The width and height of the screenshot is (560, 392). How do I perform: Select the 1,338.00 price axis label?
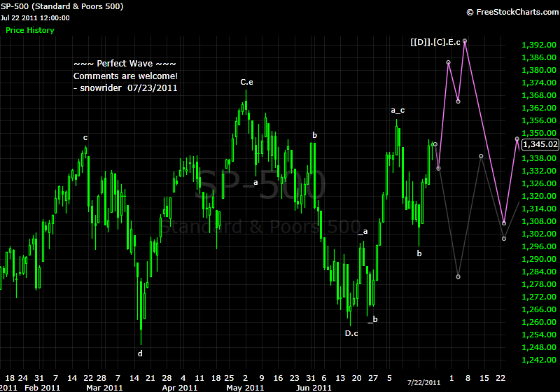tap(539, 158)
